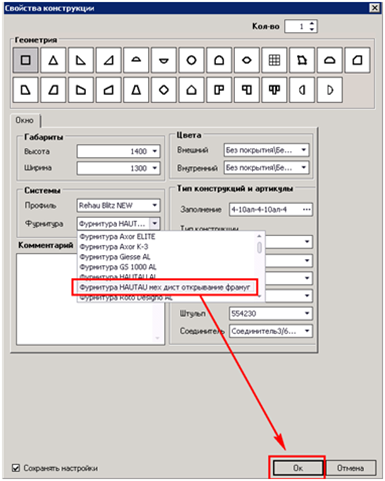The height and width of the screenshot is (481, 385).
Task: Select the mirrored P-shaped geometry icon
Action: tap(247, 90)
